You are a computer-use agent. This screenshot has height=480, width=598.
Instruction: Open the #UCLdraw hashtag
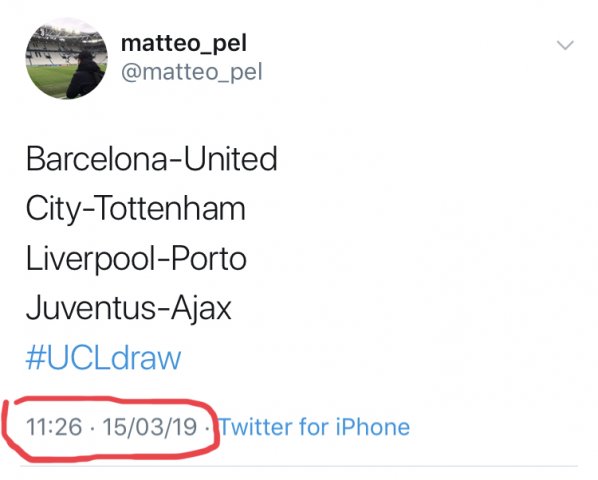point(103,358)
